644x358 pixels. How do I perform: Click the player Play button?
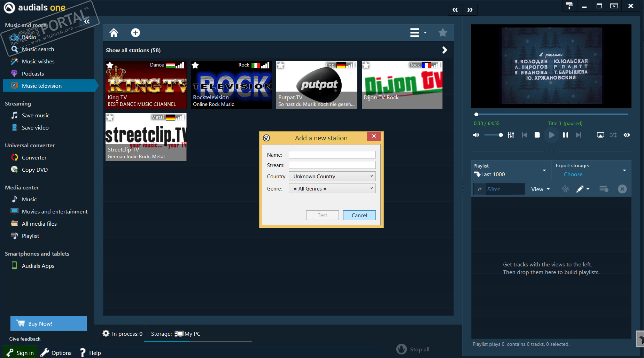pyautogui.click(x=551, y=135)
